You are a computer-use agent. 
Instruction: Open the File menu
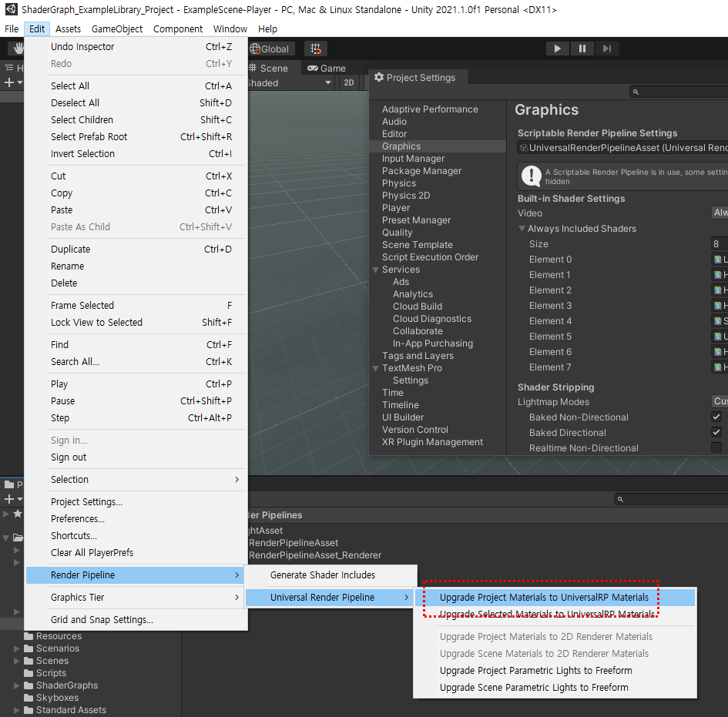[x=12, y=28]
